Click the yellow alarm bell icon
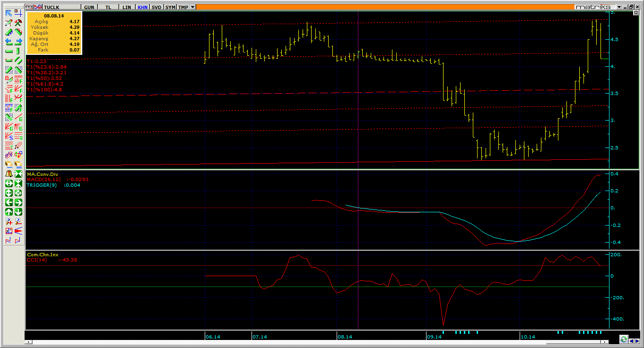Viewport: 644px width, 348px height. (9, 174)
